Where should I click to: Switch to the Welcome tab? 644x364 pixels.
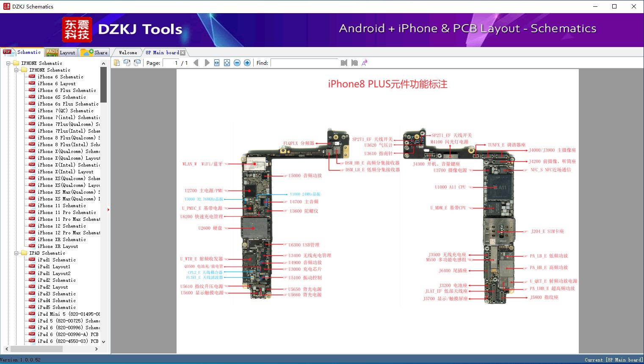coord(128,53)
